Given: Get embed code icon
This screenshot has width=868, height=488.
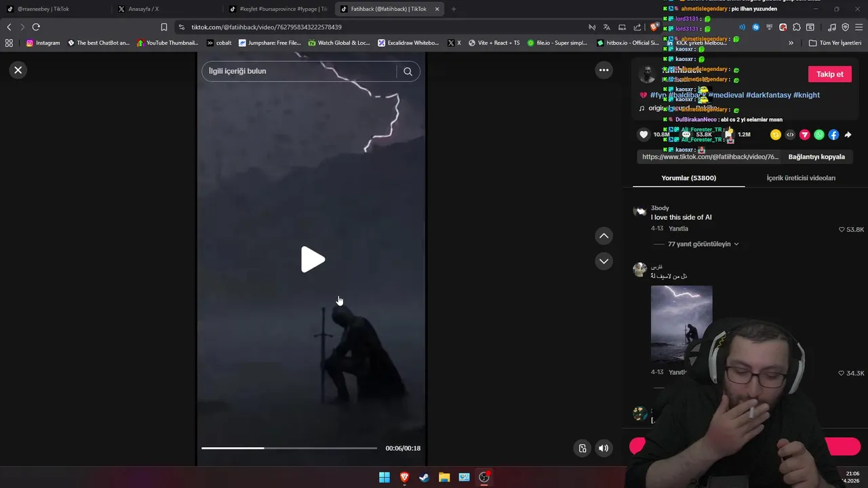Looking at the screenshot, I should [790, 135].
